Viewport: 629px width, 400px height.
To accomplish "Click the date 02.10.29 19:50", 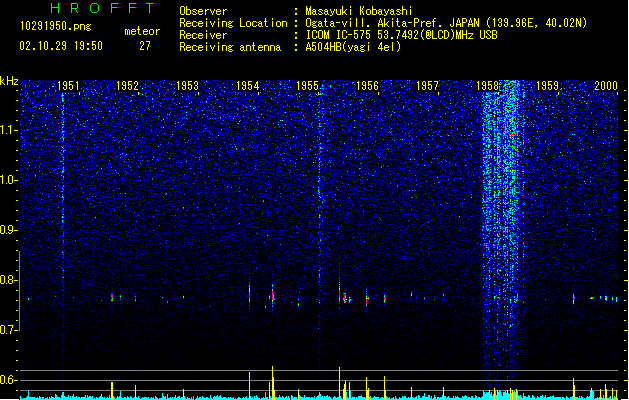I will 61,46.
